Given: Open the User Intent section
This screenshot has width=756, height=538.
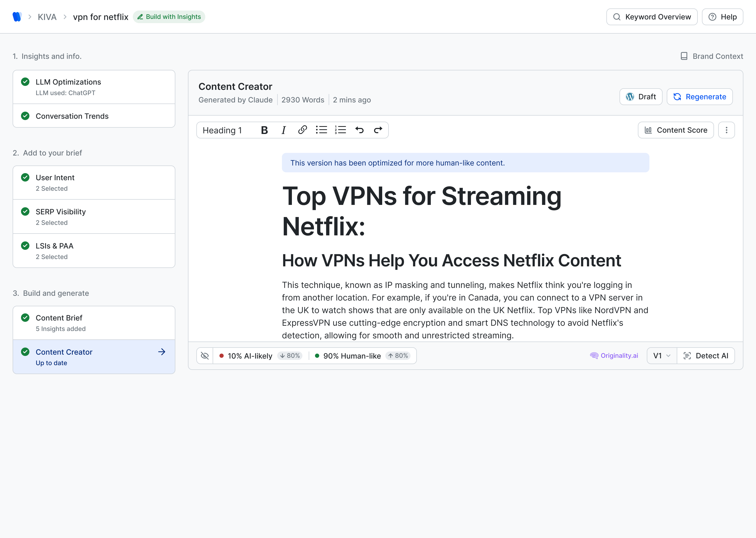Looking at the screenshot, I should 94,183.
